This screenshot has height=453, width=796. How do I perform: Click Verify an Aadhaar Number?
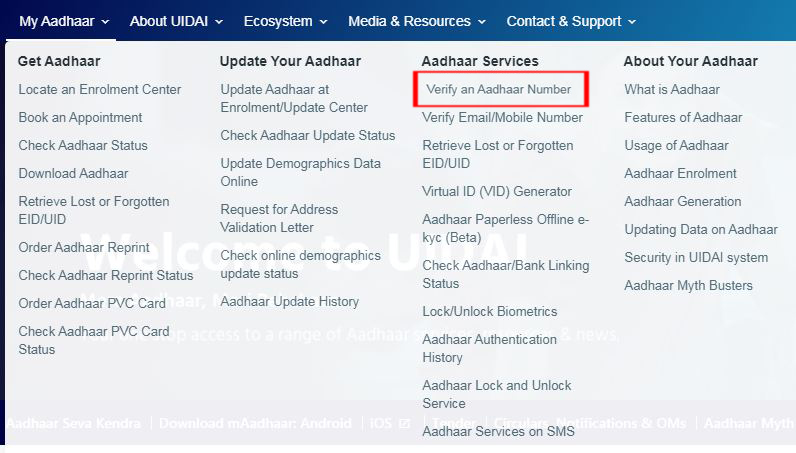[499, 89]
